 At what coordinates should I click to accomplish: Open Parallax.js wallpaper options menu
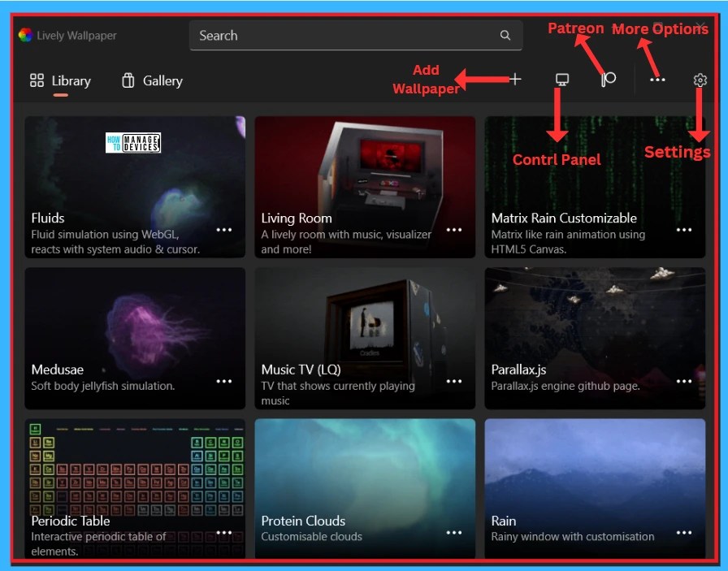(x=685, y=381)
